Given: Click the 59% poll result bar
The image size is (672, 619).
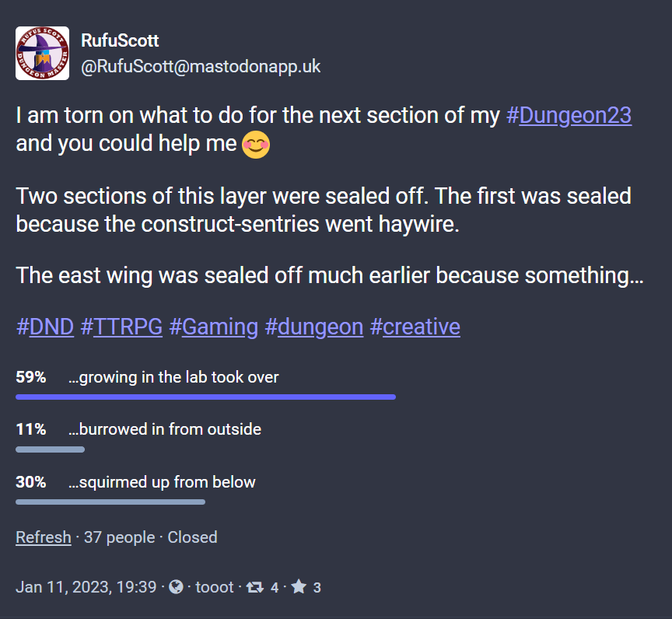Looking at the screenshot, I should click(x=205, y=397).
